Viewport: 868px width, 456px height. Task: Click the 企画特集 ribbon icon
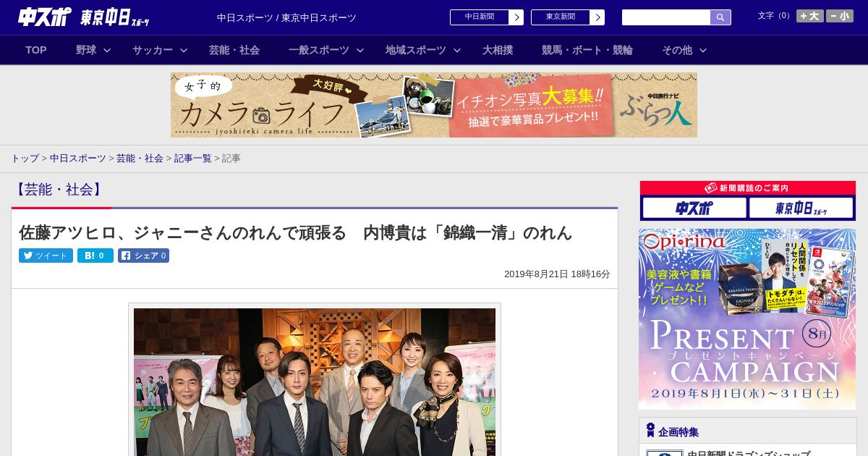(x=650, y=431)
